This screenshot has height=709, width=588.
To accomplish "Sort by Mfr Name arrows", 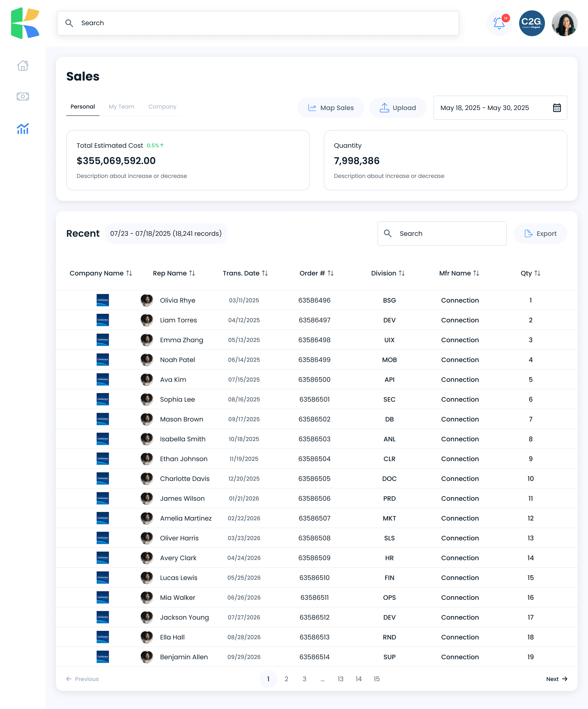I will pos(476,273).
